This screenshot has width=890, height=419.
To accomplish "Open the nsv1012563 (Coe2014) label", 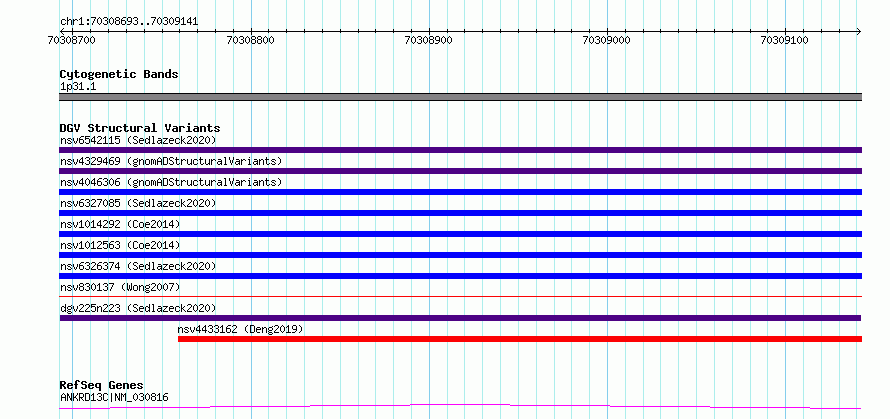I will click(120, 245).
